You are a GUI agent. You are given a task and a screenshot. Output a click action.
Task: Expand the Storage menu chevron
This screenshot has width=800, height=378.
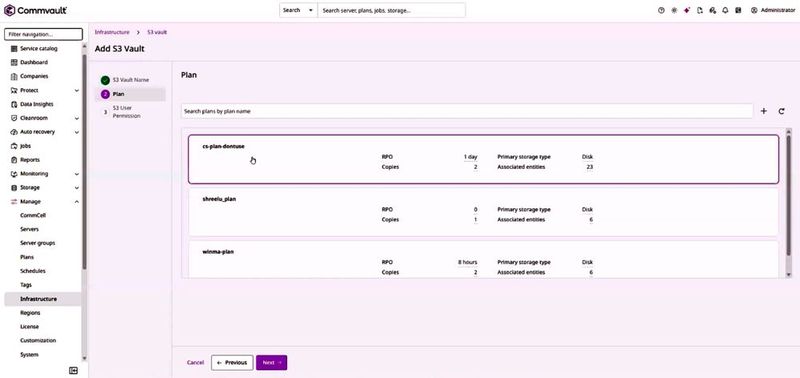tap(77, 188)
